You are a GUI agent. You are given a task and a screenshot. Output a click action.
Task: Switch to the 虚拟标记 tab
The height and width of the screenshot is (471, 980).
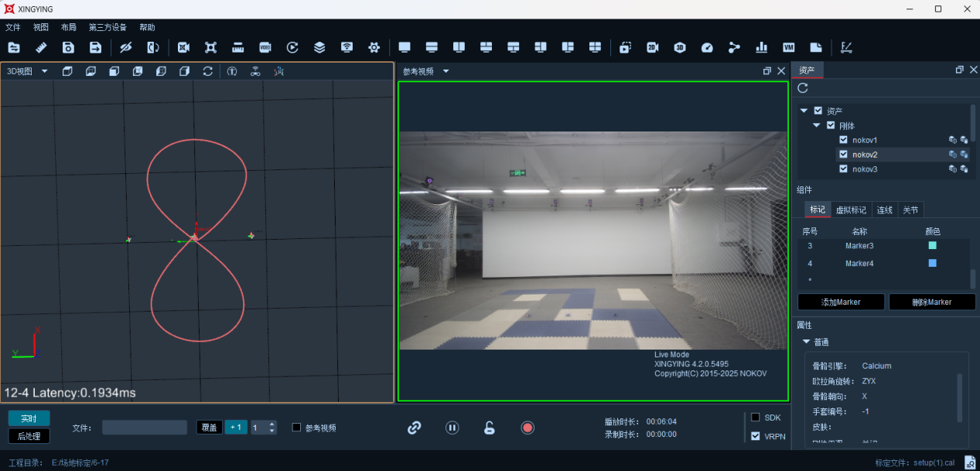coord(852,210)
